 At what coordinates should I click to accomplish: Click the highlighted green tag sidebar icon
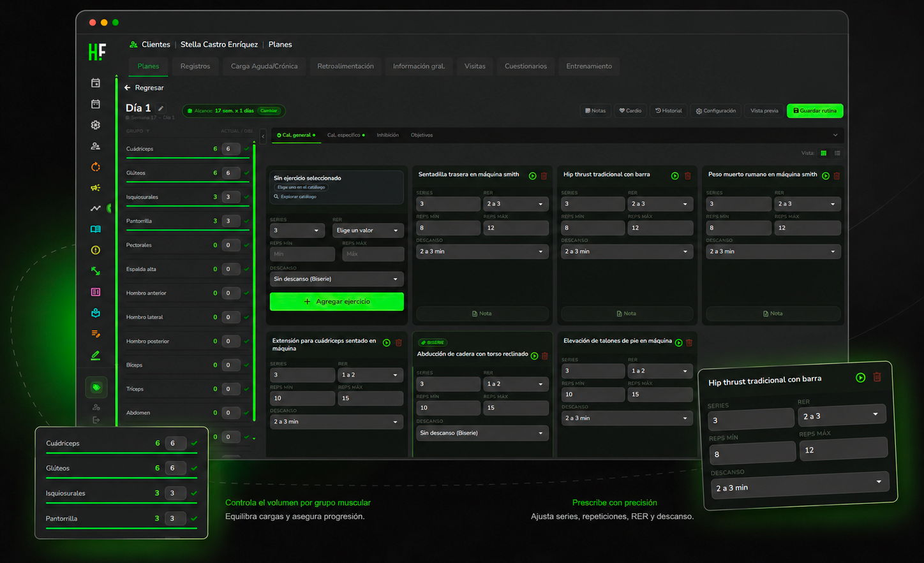coord(96,387)
